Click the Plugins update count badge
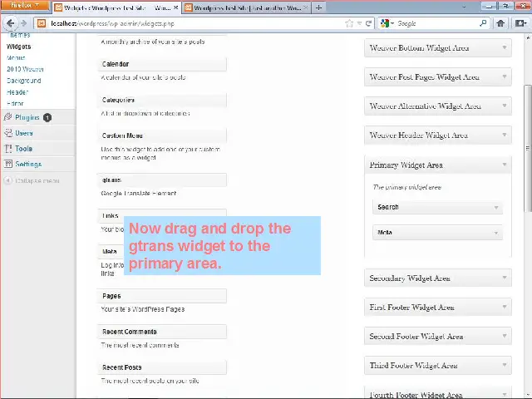Screen dimensions: 532x399 click(47, 117)
